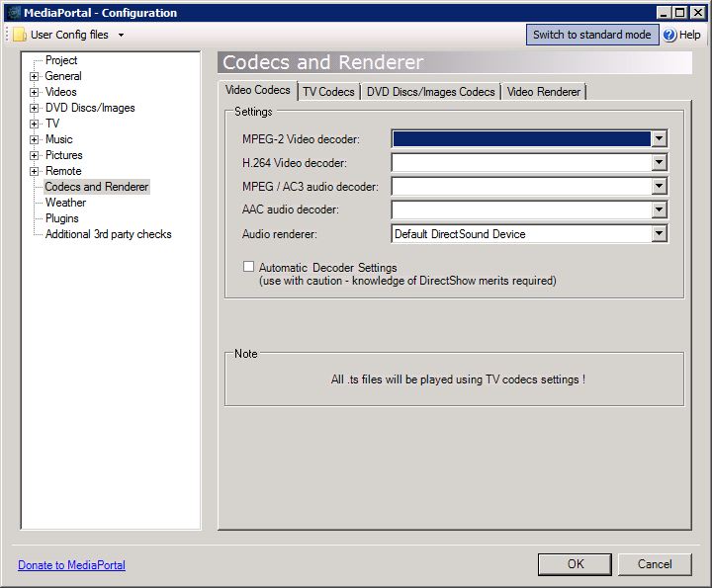The width and height of the screenshot is (712, 588).
Task: Switch to the TV Codecs tab
Action: tap(328, 92)
